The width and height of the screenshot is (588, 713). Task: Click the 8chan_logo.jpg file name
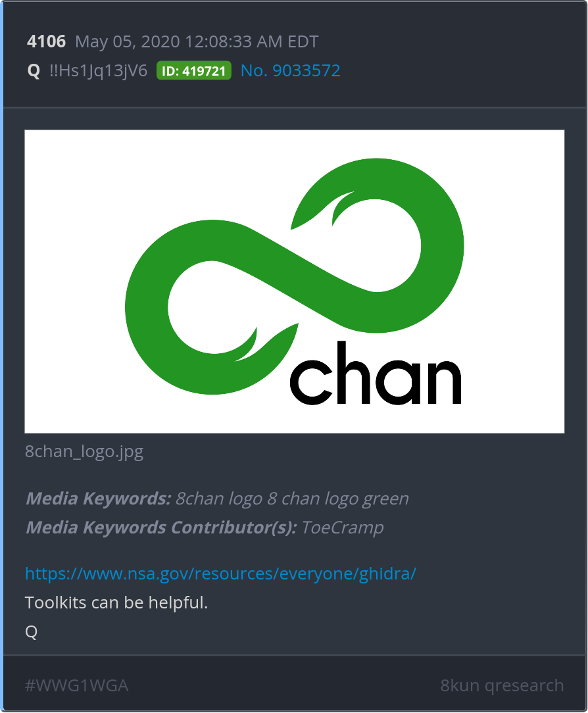click(x=84, y=451)
